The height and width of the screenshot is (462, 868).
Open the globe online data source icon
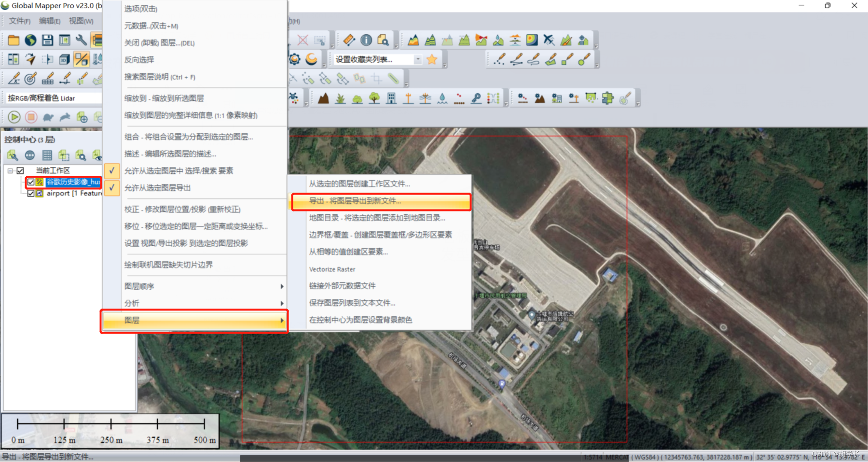tap(30, 40)
